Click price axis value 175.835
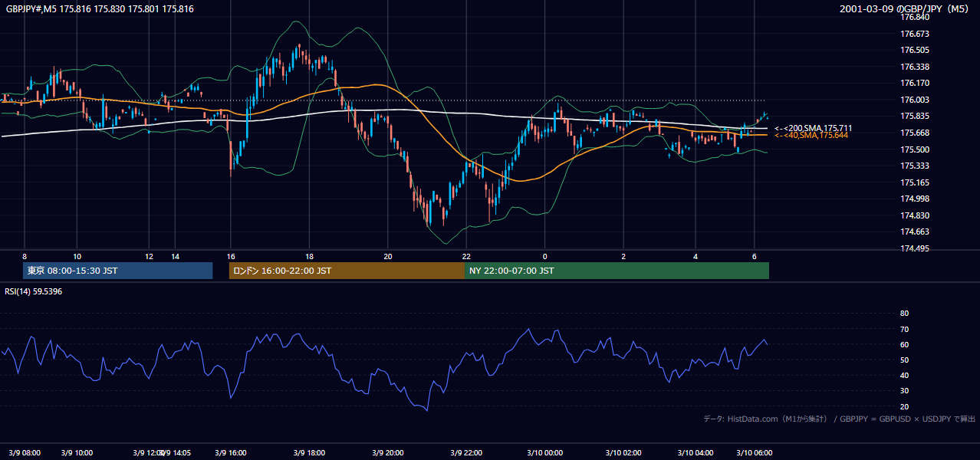Image resolution: width=980 pixels, height=460 pixels. tap(916, 116)
